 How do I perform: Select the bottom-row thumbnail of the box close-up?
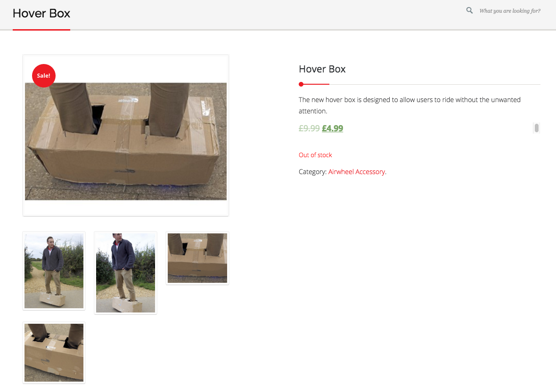tap(54, 352)
